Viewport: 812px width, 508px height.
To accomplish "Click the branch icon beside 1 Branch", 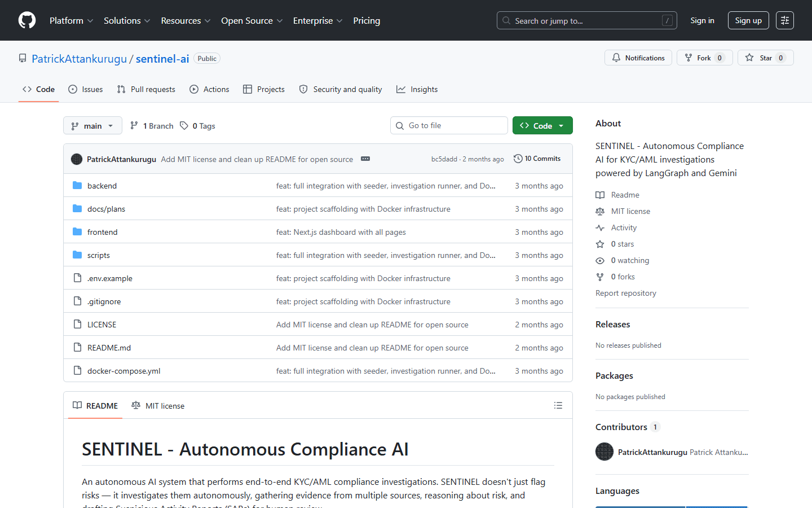I will click(x=134, y=125).
